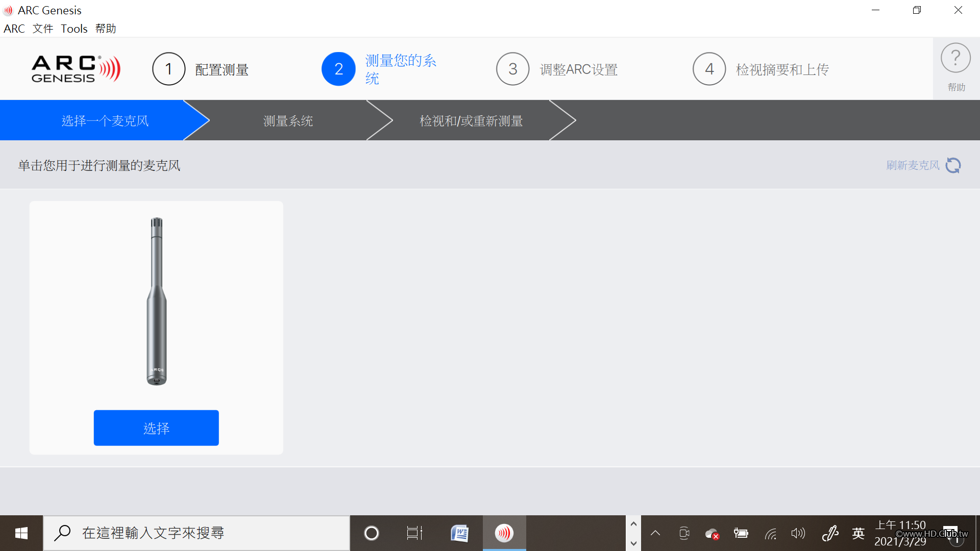The height and width of the screenshot is (551, 980).
Task: Open ARC Genesis taskbar icon
Action: click(504, 533)
